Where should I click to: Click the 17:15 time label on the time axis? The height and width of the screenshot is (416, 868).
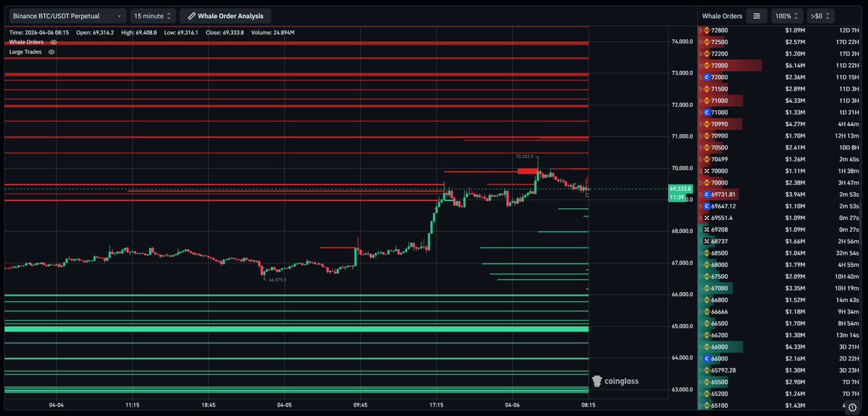tap(437, 405)
